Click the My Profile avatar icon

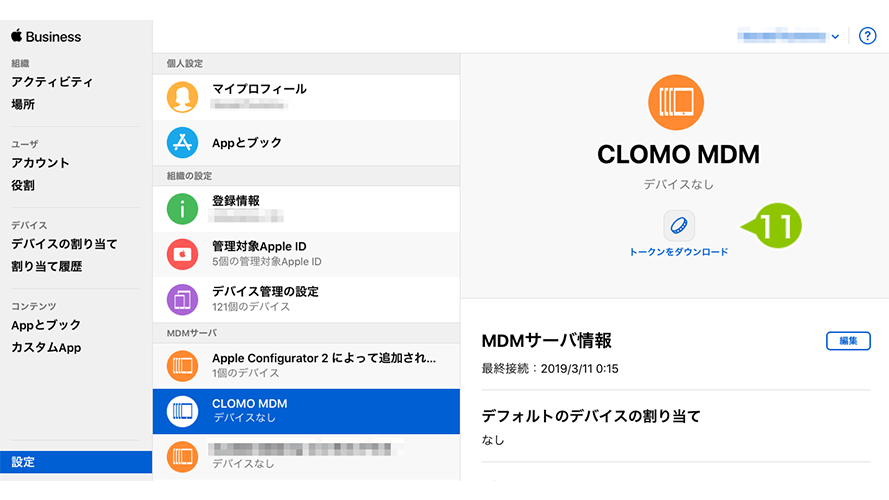point(182,97)
